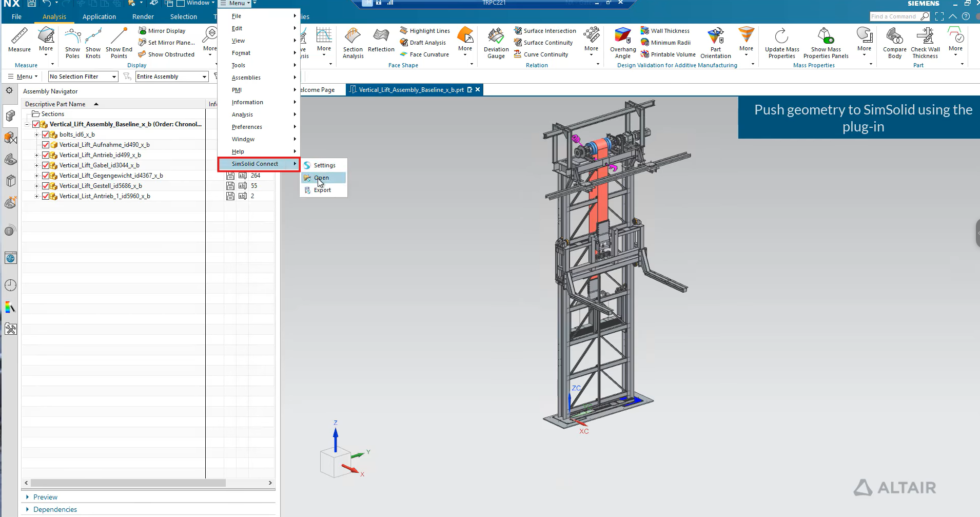This screenshot has height=517, width=980.
Task: Switch to the Application ribbon tab
Action: 99,16
